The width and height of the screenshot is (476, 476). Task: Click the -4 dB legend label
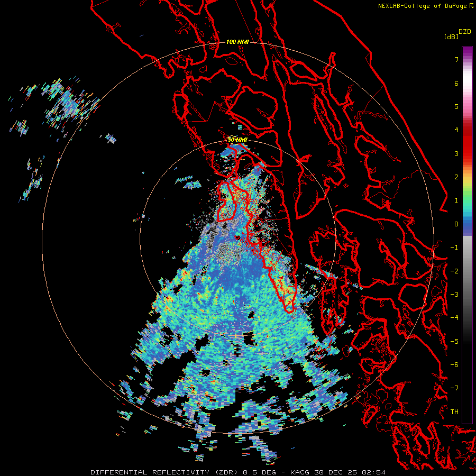[x=454, y=318]
